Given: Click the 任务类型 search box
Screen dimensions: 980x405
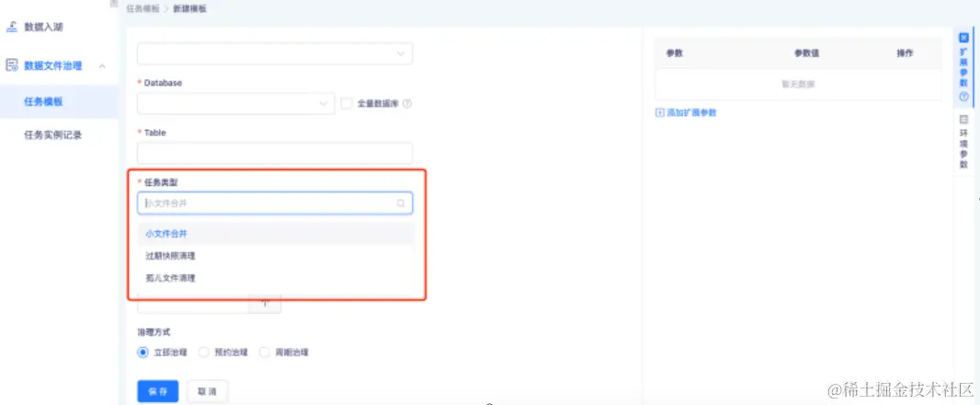Looking at the screenshot, I should click(x=274, y=203).
